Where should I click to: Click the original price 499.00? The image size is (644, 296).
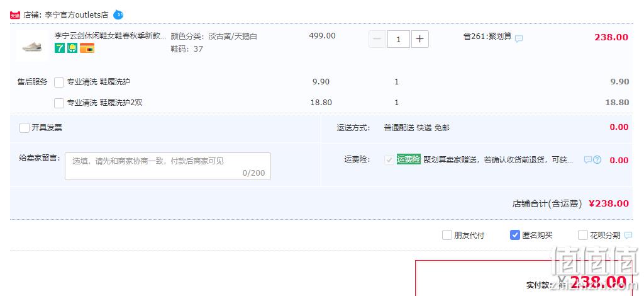click(x=323, y=36)
